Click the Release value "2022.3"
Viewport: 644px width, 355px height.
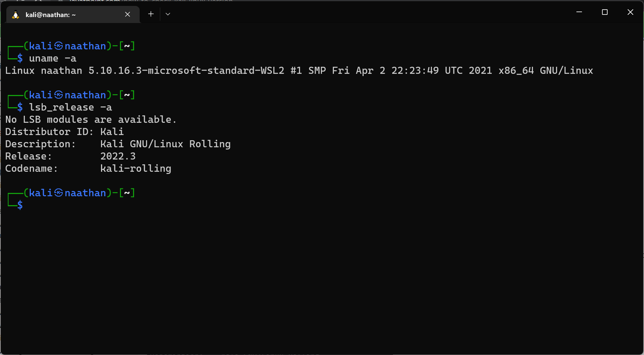point(118,156)
